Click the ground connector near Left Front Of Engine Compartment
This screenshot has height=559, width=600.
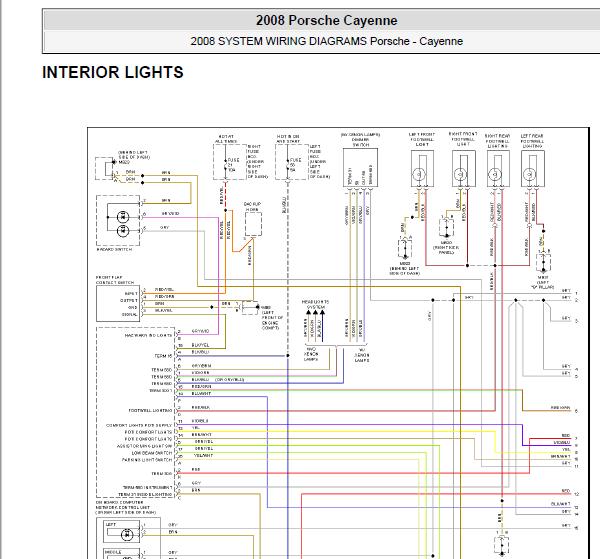coord(250,308)
